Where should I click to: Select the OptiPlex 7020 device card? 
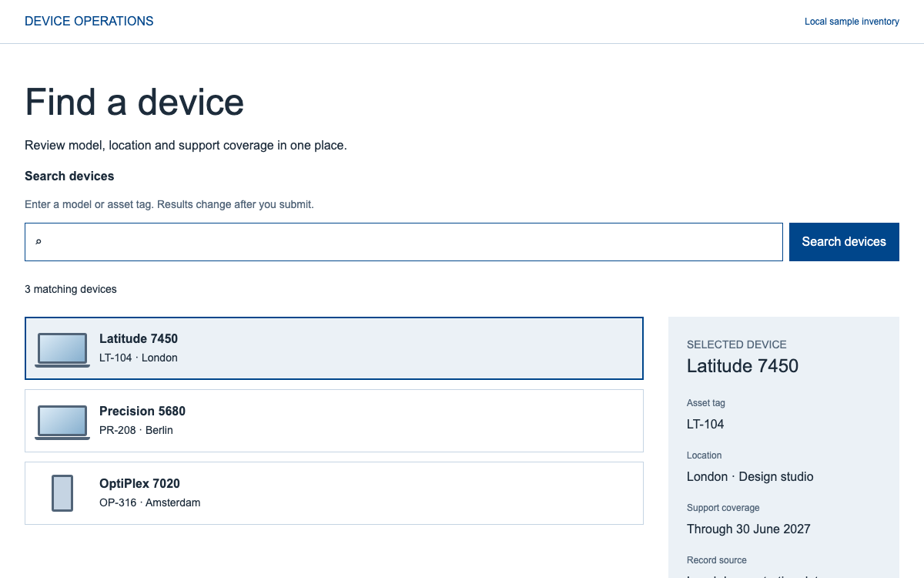coord(334,493)
